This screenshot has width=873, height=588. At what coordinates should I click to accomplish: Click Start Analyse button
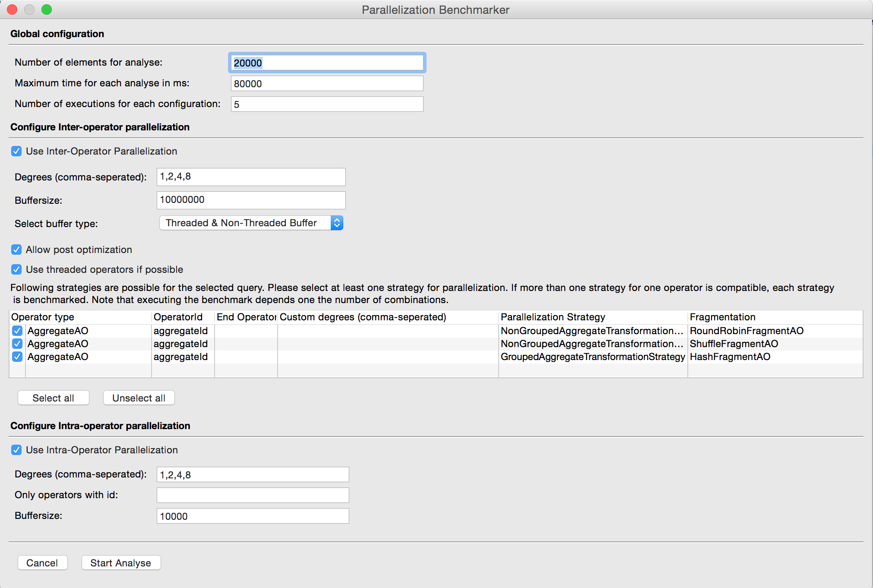pyautogui.click(x=120, y=563)
